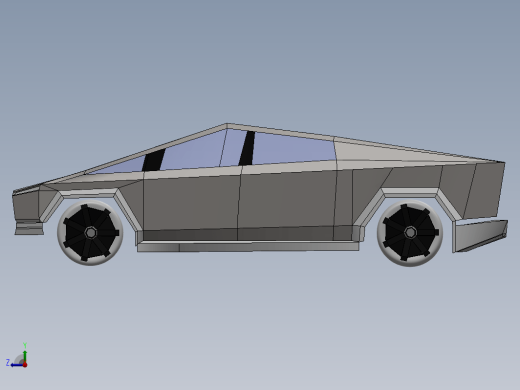Select the rear wheel of the truck
The image size is (520, 390).
pos(410,233)
